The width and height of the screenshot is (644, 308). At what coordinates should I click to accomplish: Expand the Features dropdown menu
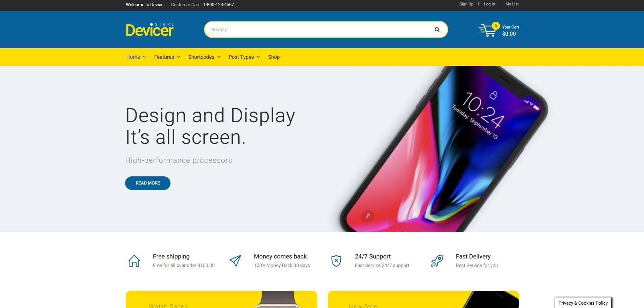click(167, 57)
